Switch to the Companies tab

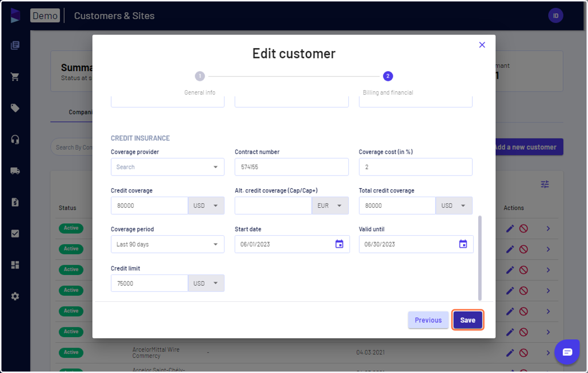[x=81, y=112]
